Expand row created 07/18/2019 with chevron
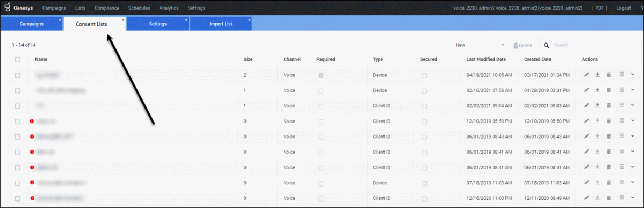The width and height of the screenshot is (644, 208). click(633, 182)
